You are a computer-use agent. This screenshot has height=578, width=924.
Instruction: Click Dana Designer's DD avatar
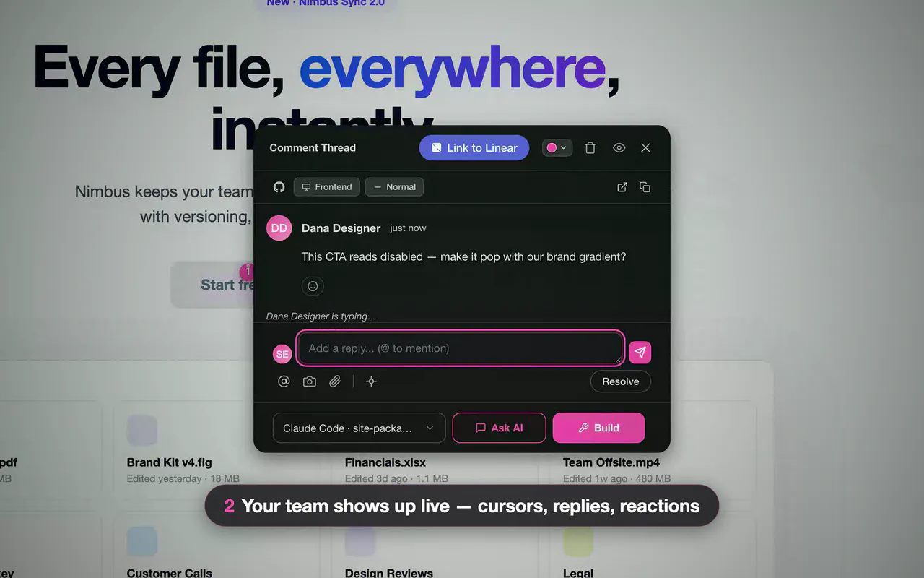tap(279, 228)
